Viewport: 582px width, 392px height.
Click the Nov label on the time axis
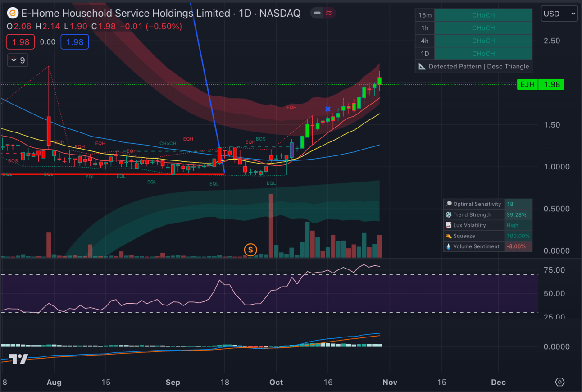tap(390, 383)
